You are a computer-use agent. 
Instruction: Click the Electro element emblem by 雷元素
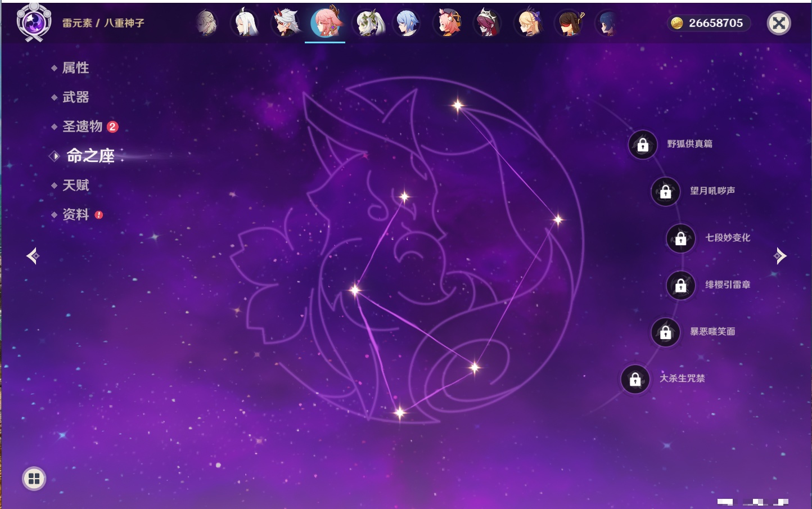(x=33, y=22)
